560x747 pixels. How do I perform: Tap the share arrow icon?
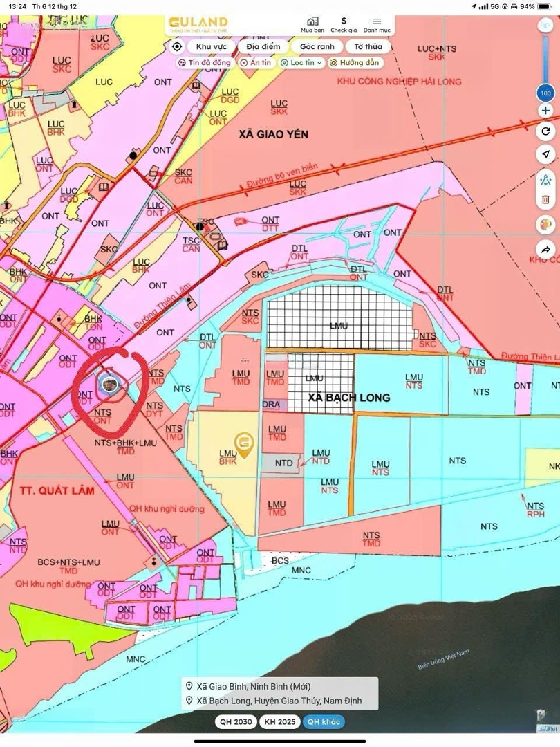coord(545,249)
